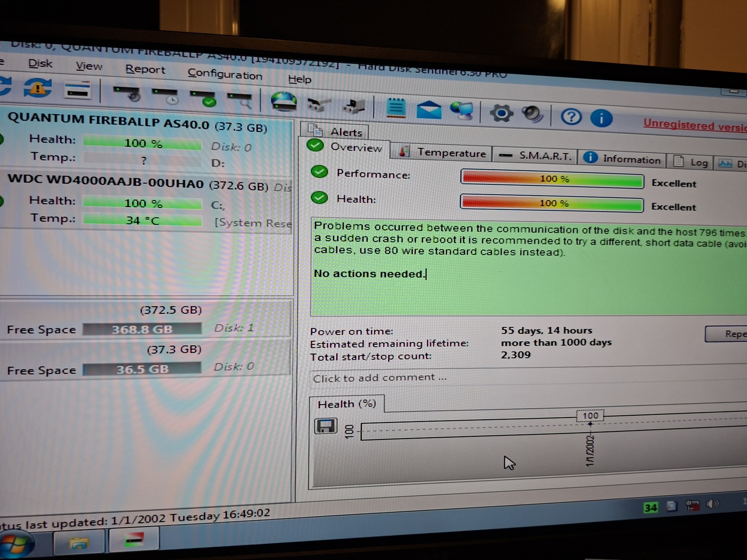The width and height of the screenshot is (747, 560).
Task: Select the Health (%) graph tab
Action: 347,404
